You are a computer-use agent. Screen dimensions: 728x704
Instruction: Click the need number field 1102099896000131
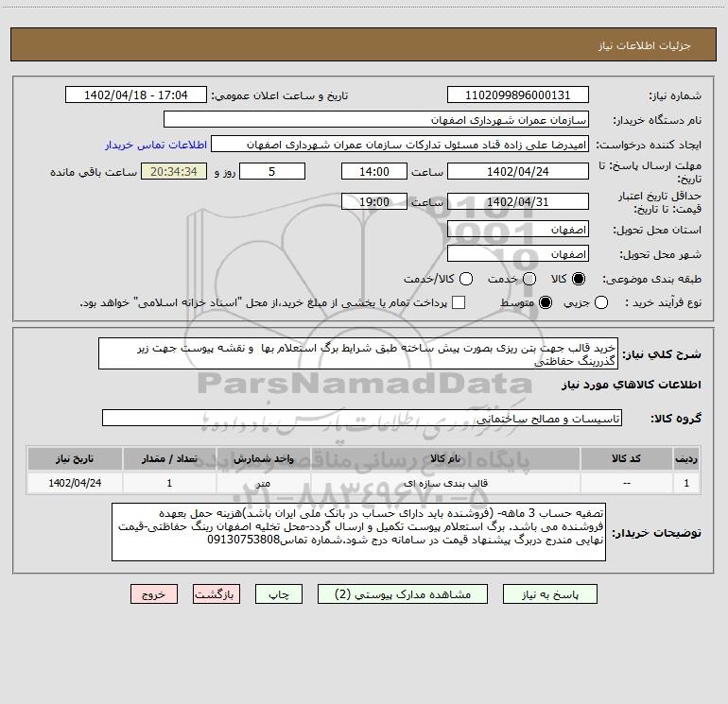pos(518,95)
